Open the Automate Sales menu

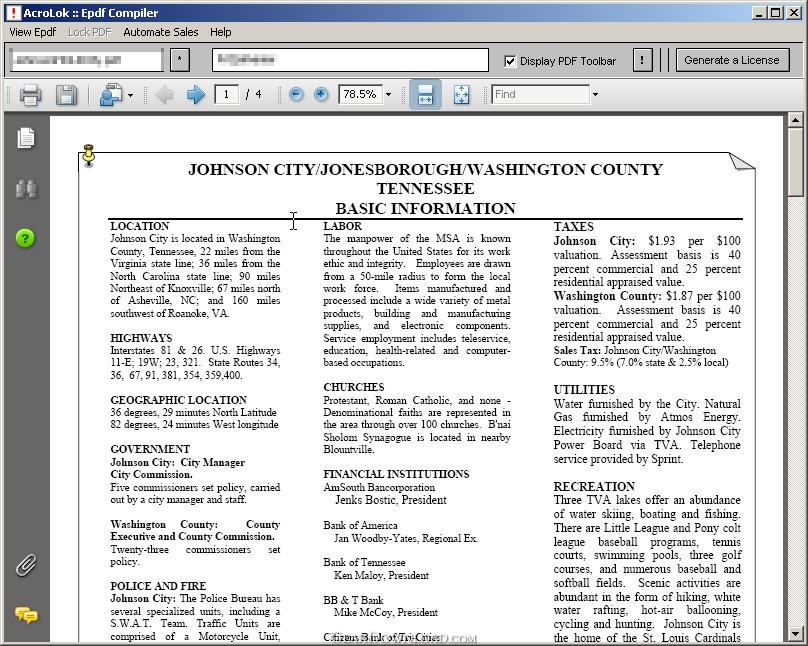click(160, 32)
